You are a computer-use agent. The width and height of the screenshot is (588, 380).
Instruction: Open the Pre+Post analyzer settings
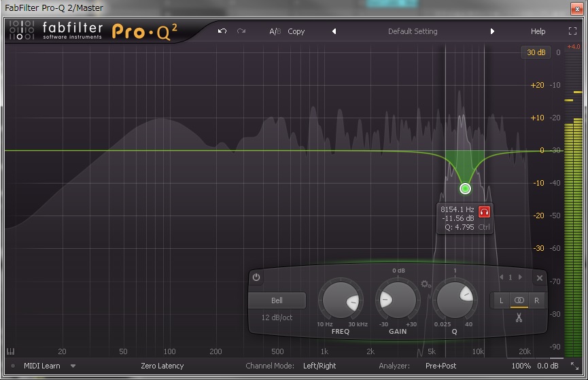click(440, 366)
